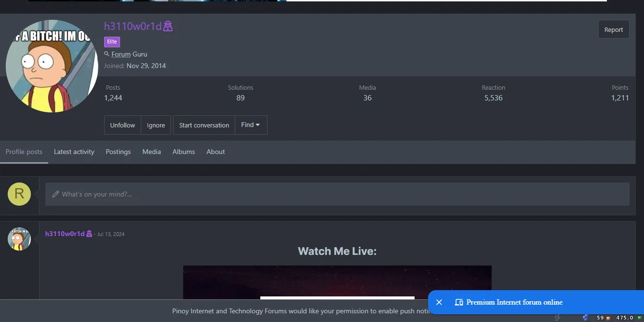
Task: Click the yellow R user avatar
Action: click(19, 194)
